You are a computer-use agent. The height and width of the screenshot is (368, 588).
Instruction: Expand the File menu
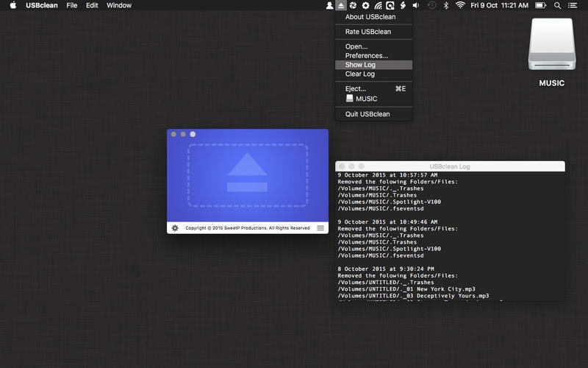click(x=71, y=5)
